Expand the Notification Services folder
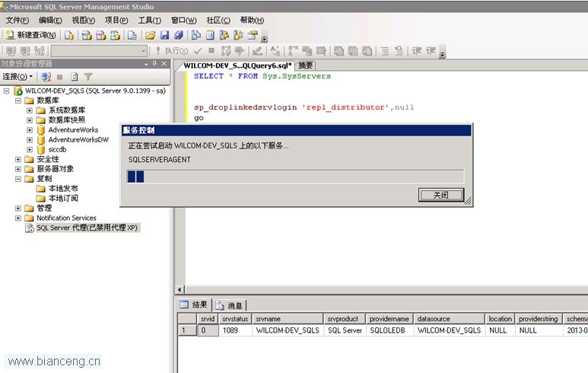The width and height of the screenshot is (588, 373). click(18, 218)
